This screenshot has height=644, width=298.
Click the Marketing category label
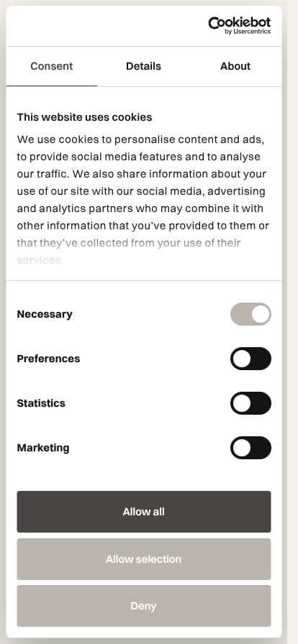point(42,448)
